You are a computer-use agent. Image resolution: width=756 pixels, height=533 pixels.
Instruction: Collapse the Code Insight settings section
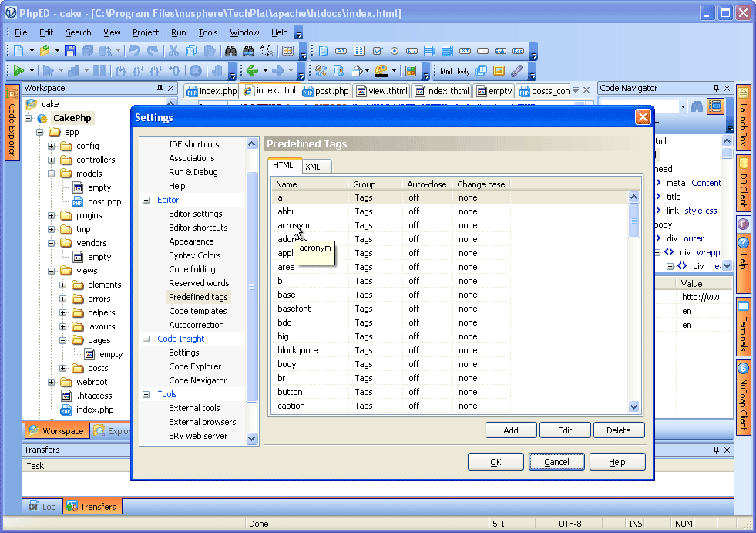click(x=146, y=339)
